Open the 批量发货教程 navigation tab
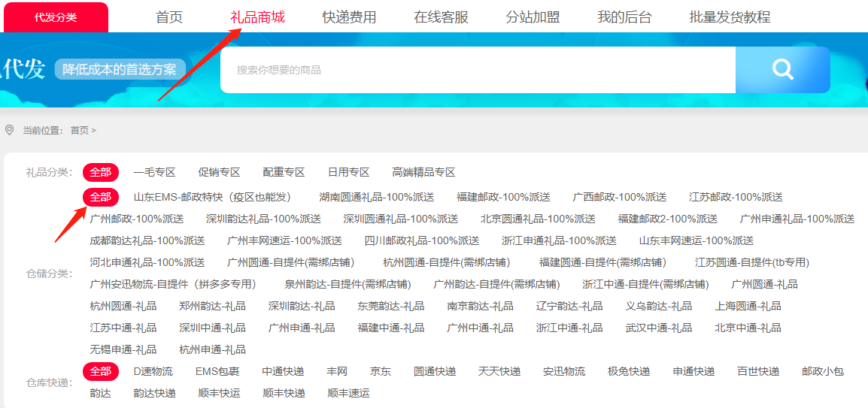868x408 pixels. (730, 17)
